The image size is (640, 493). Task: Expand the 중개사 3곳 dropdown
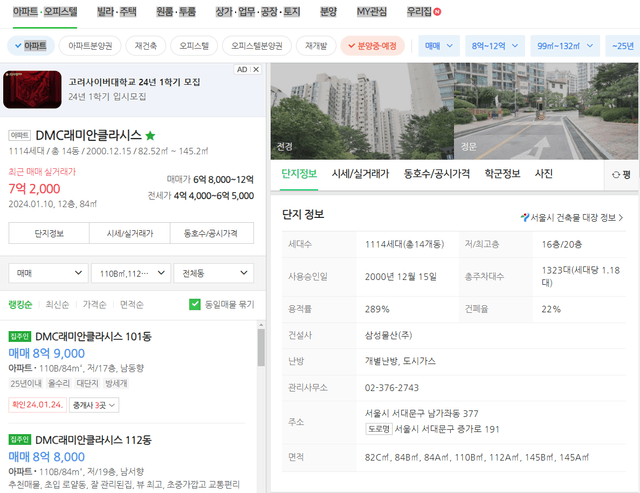coord(94,405)
